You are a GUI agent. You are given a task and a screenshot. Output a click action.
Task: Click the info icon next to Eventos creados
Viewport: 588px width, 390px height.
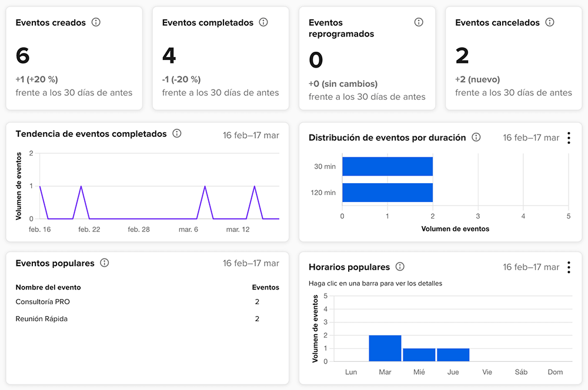[x=96, y=22]
